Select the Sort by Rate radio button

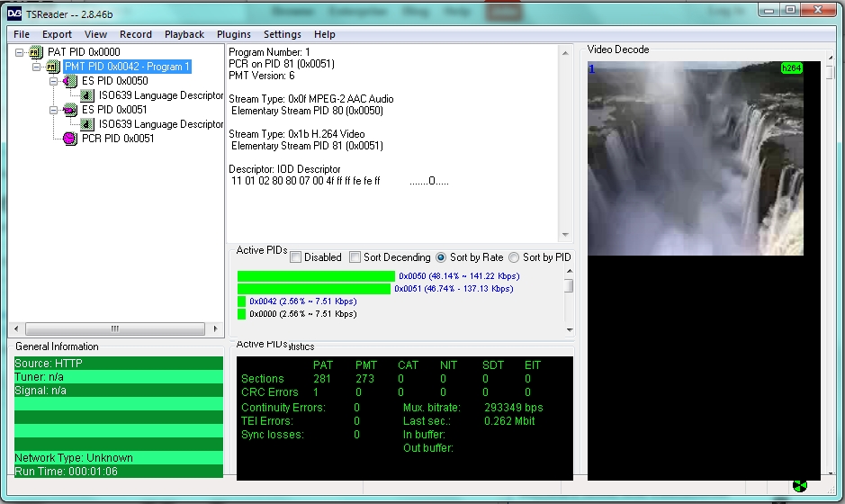(x=441, y=257)
